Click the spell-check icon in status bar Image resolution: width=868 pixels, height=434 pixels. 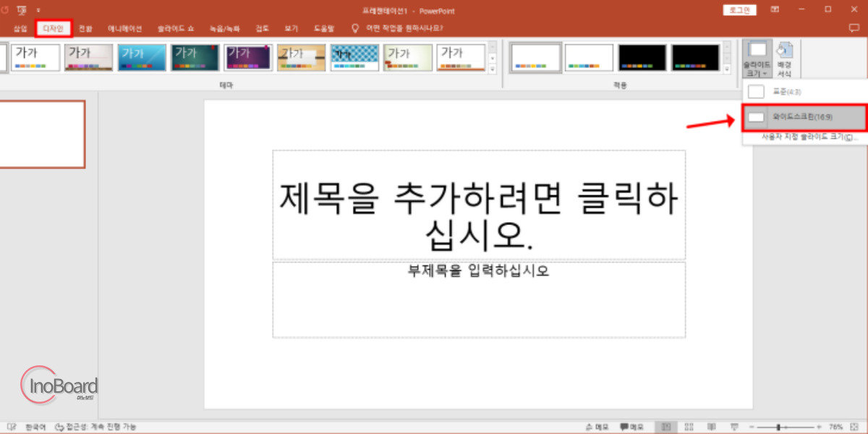(12, 427)
